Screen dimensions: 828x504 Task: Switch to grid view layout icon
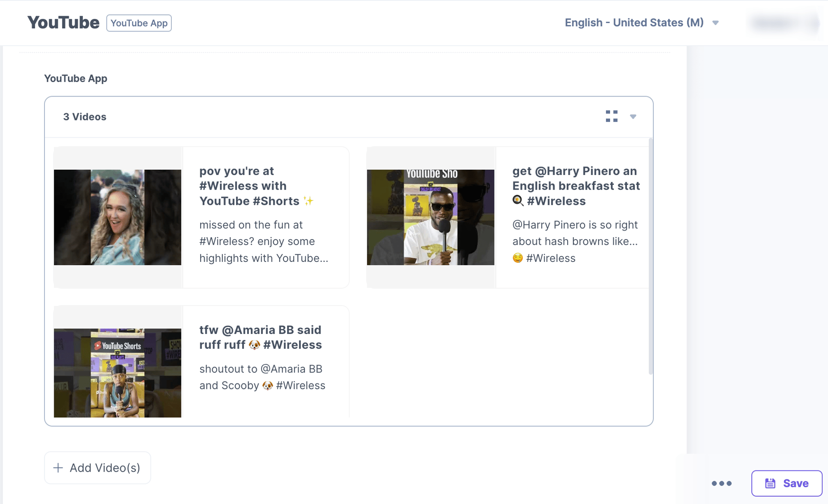611,116
